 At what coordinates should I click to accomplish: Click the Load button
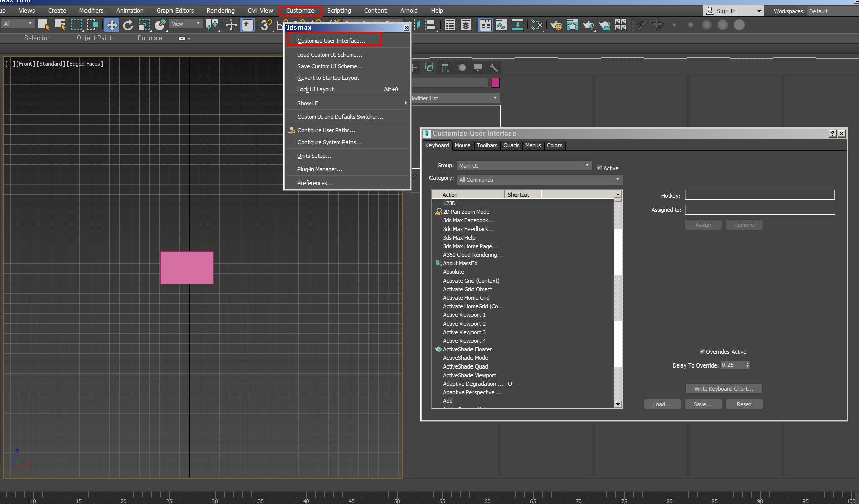click(x=662, y=404)
